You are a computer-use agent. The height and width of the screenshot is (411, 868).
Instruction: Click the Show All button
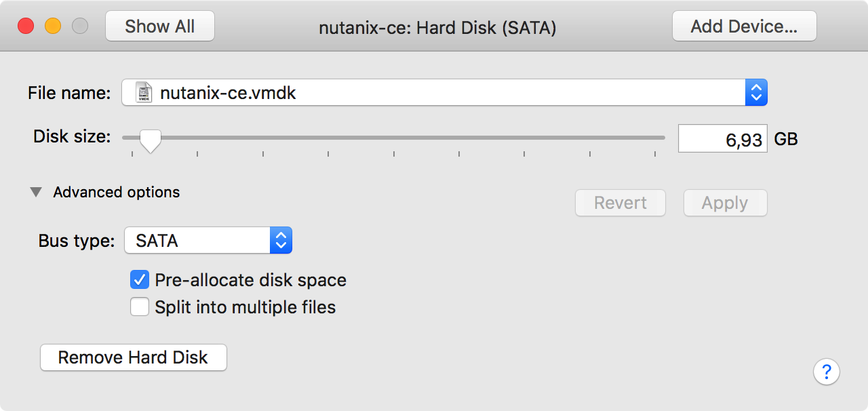pyautogui.click(x=160, y=26)
